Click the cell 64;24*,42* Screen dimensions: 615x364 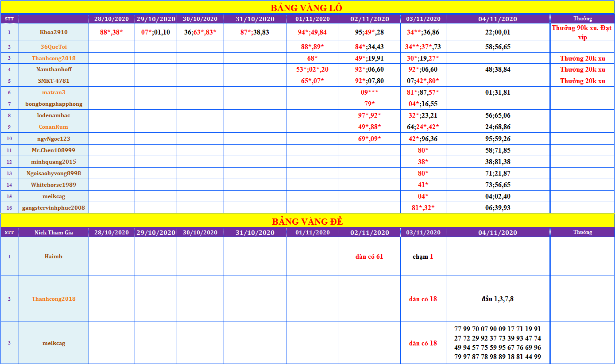click(423, 127)
